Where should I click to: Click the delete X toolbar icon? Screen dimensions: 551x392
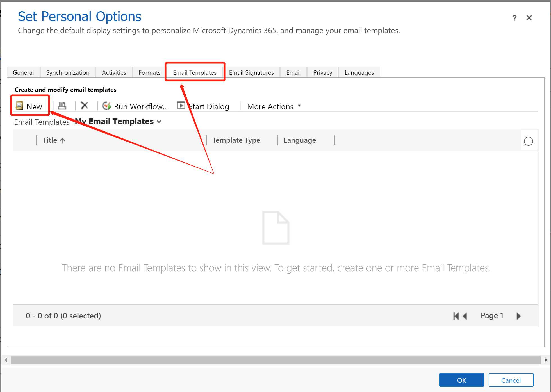(x=84, y=106)
